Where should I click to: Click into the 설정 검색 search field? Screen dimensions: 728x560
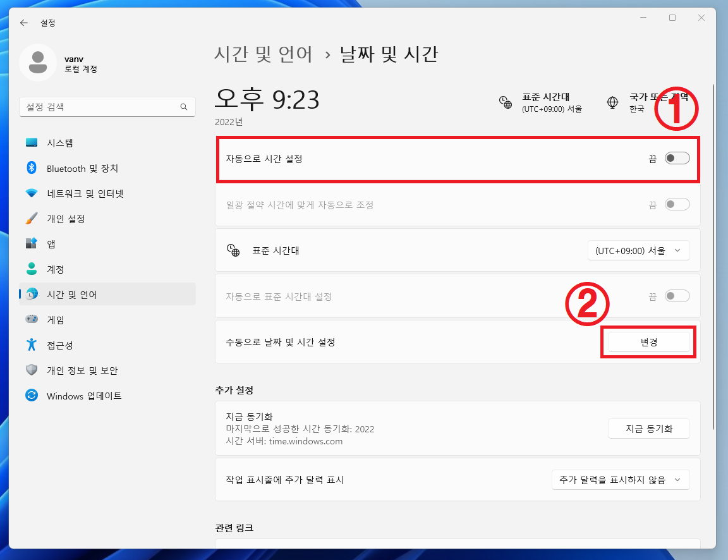(x=107, y=107)
